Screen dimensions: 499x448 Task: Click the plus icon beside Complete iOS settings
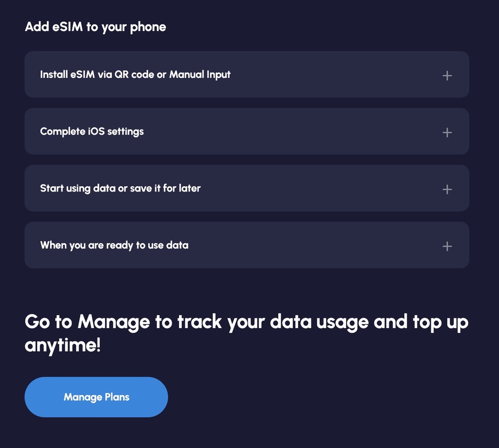point(447,132)
